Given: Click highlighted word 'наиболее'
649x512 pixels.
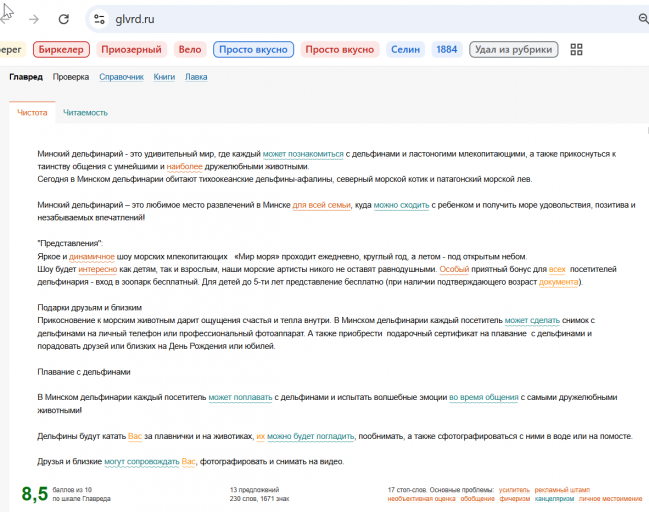Looking at the screenshot, I should 185,166.
